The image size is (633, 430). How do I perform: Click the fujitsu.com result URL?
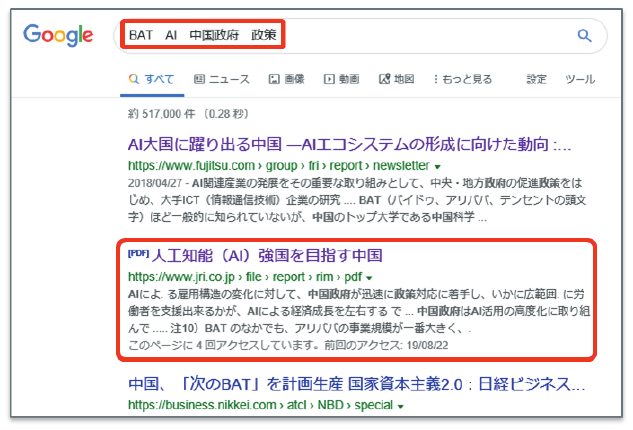(x=279, y=166)
